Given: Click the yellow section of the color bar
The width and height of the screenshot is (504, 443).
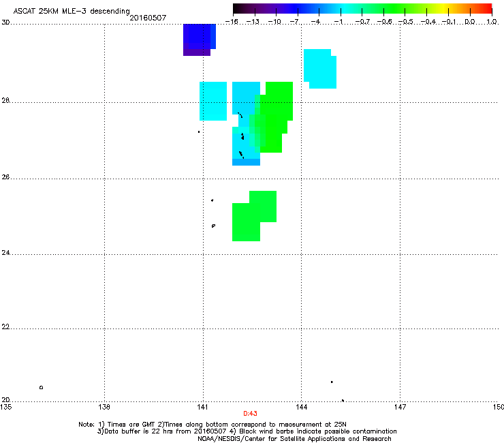Looking at the screenshot, I should 444,8.
